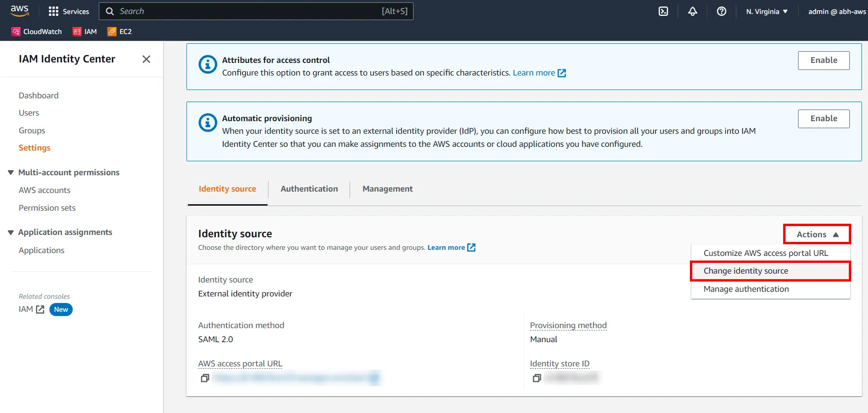The width and height of the screenshot is (868, 413).
Task: Enable Automatic provisioning
Action: [824, 119]
